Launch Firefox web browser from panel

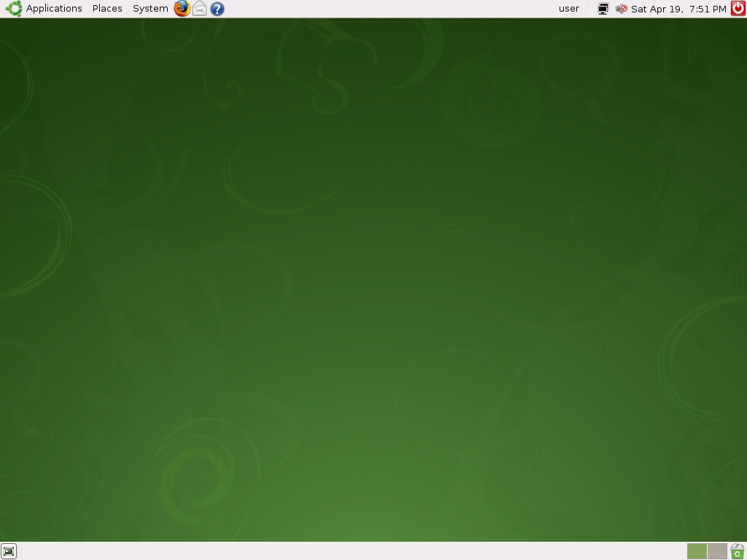tap(182, 9)
